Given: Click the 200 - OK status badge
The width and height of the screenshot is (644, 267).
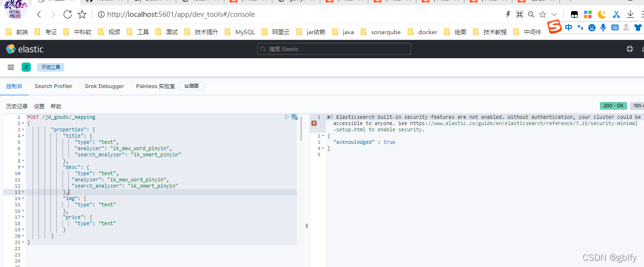Looking at the screenshot, I should coord(613,106).
